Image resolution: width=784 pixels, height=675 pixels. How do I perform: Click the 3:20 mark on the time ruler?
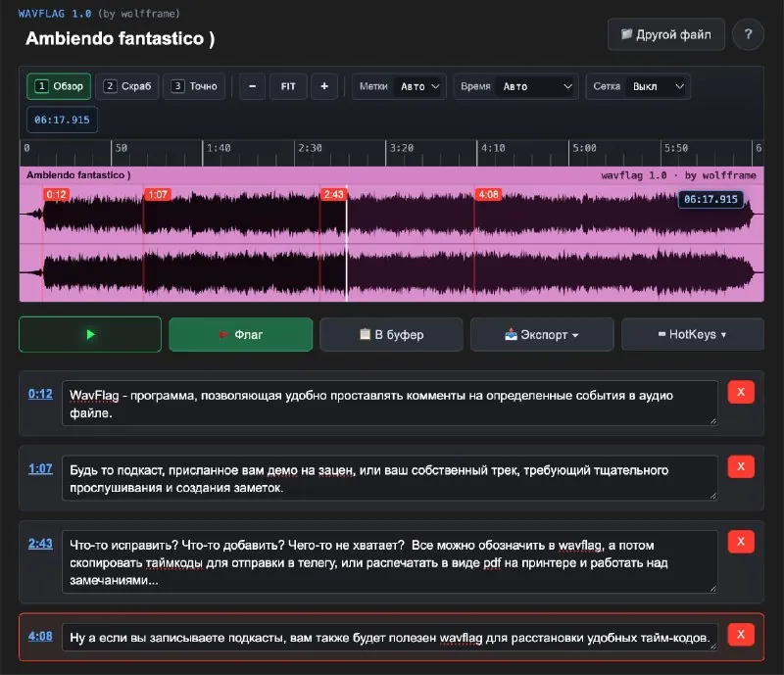click(x=402, y=148)
